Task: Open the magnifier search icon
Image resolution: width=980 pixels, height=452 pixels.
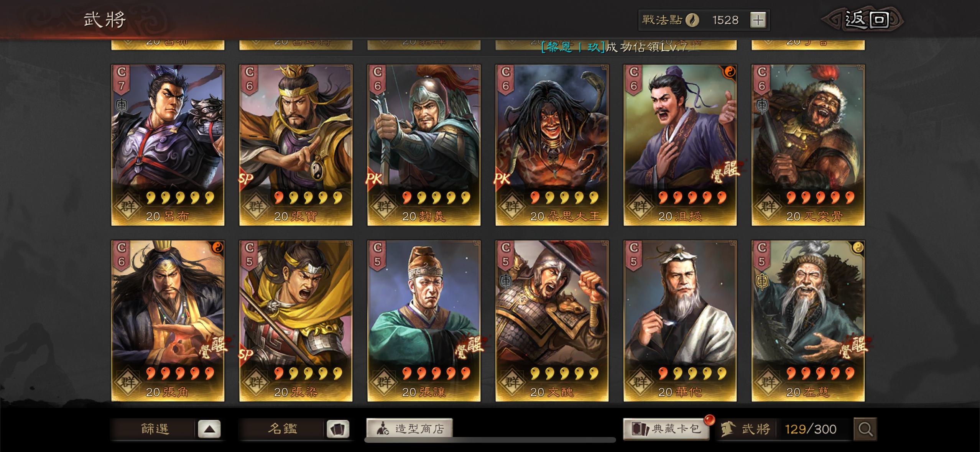Action: [x=865, y=429]
